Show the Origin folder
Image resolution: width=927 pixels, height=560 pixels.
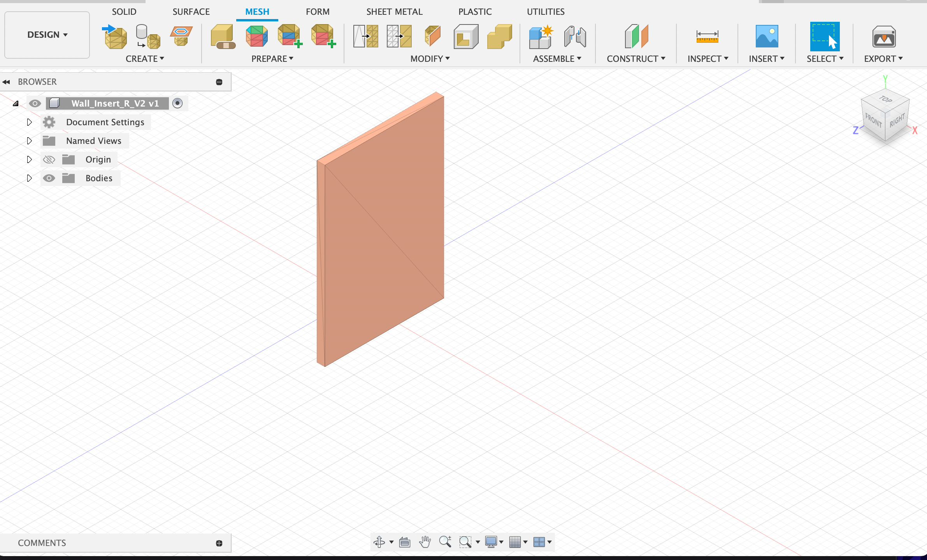click(49, 159)
